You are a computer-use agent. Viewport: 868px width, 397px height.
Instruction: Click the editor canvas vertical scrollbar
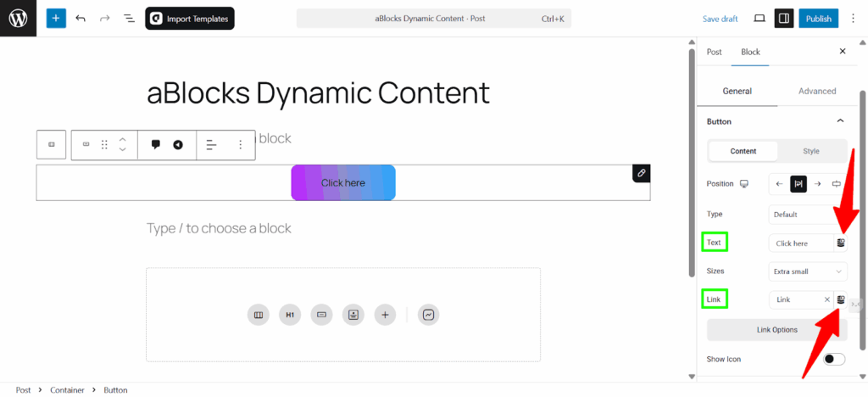[x=692, y=162]
